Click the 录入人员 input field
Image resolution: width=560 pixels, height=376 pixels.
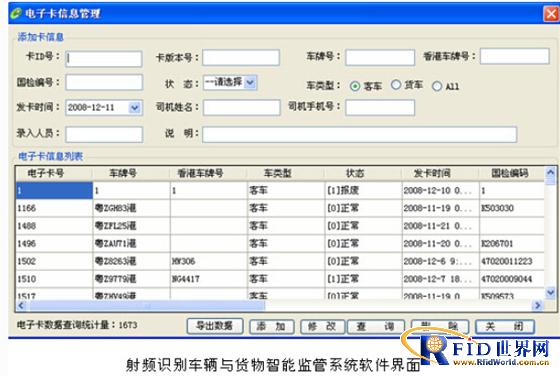tap(104, 135)
